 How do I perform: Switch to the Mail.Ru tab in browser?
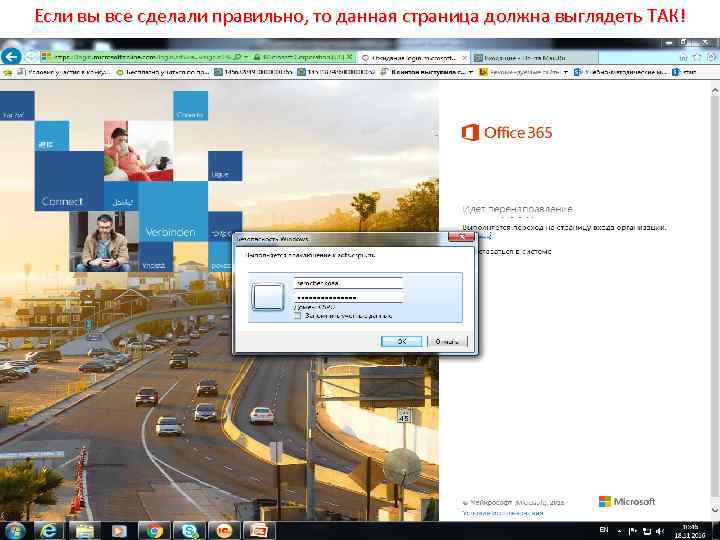pyautogui.click(x=534, y=58)
